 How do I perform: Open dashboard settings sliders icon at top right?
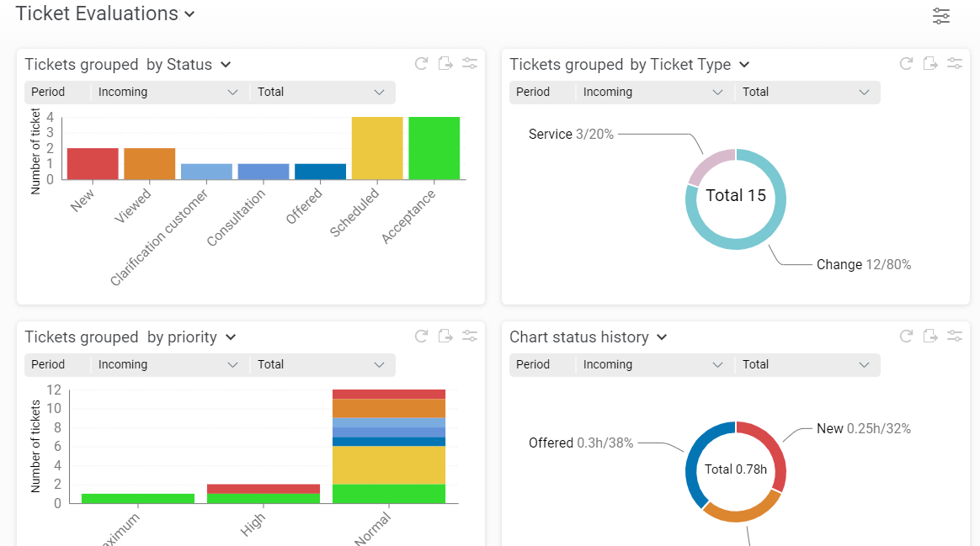(x=940, y=16)
